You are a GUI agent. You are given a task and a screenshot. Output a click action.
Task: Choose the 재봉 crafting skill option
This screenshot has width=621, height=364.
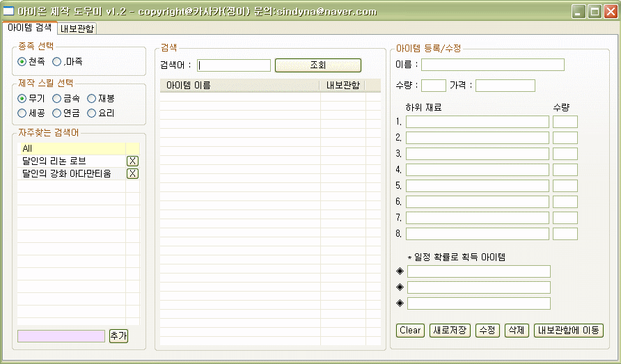[92, 99]
